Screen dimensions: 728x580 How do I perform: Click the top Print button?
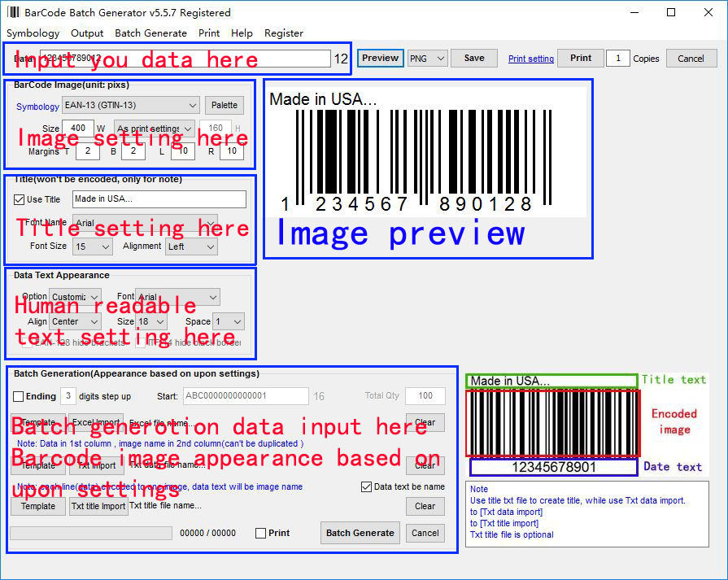click(581, 58)
